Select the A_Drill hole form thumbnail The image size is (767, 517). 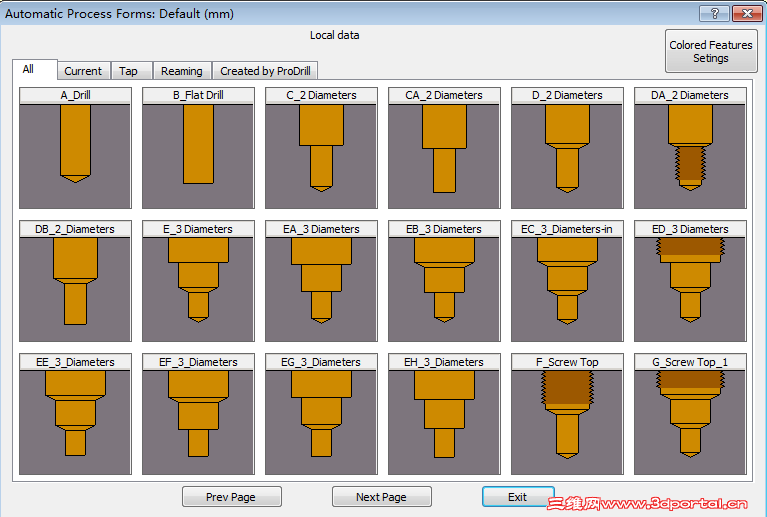[x=75, y=148]
